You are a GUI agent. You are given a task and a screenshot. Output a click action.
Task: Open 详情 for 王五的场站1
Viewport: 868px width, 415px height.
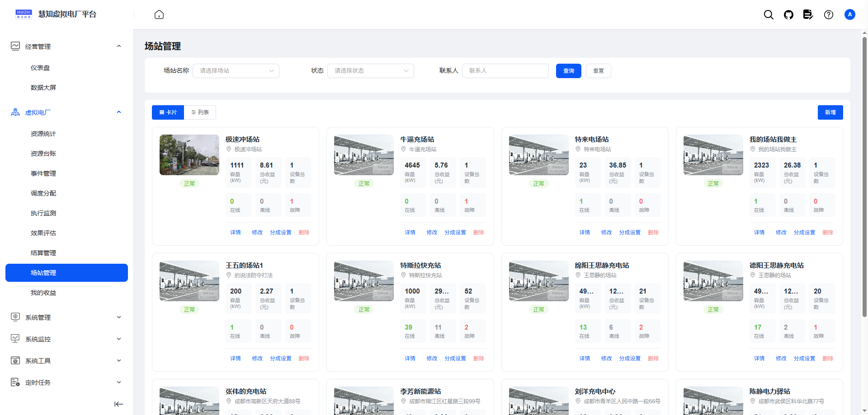236,359
